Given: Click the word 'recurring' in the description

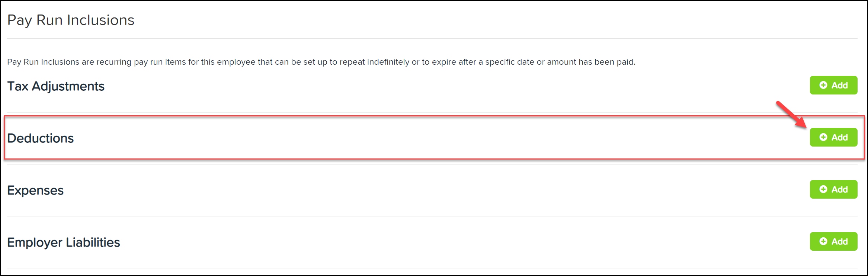Looking at the screenshot, I should (x=114, y=62).
